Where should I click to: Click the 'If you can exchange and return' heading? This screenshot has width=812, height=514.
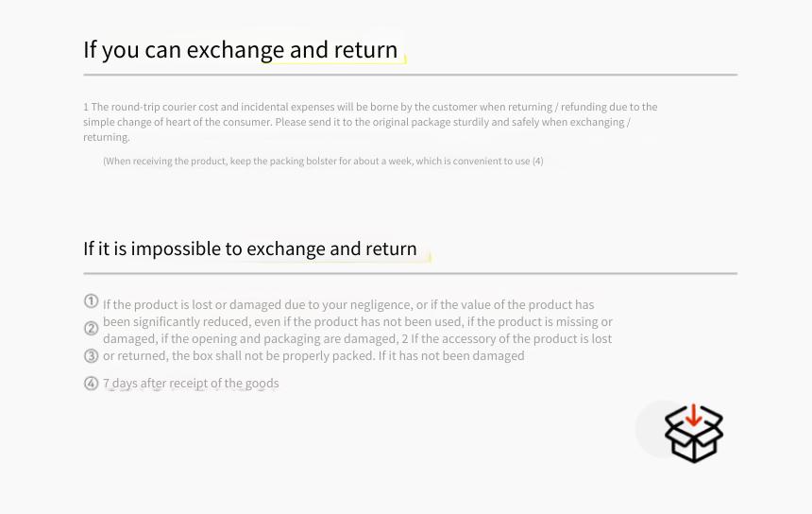(x=240, y=50)
